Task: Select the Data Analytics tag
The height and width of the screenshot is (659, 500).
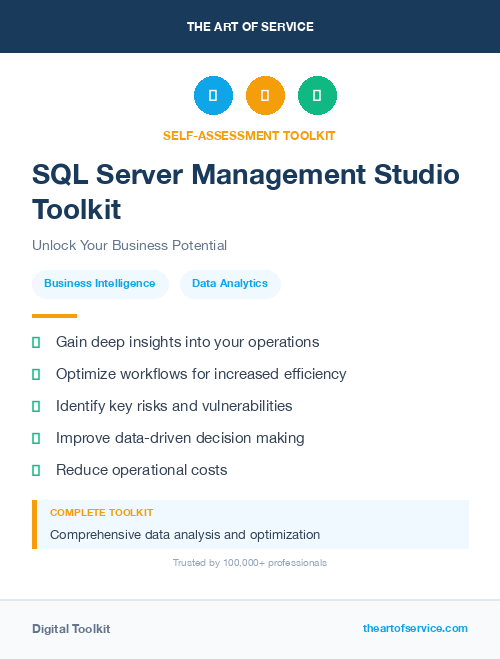Action: 230,284
